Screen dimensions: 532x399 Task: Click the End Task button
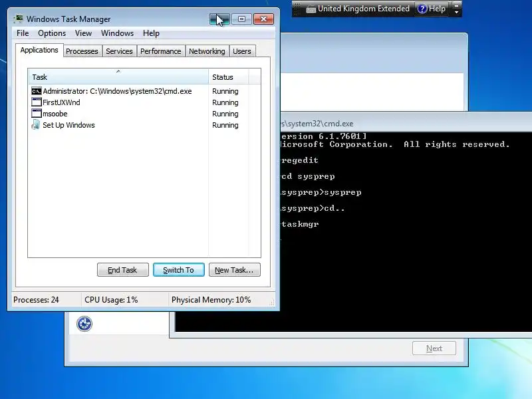pyautogui.click(x=123, y=270)
